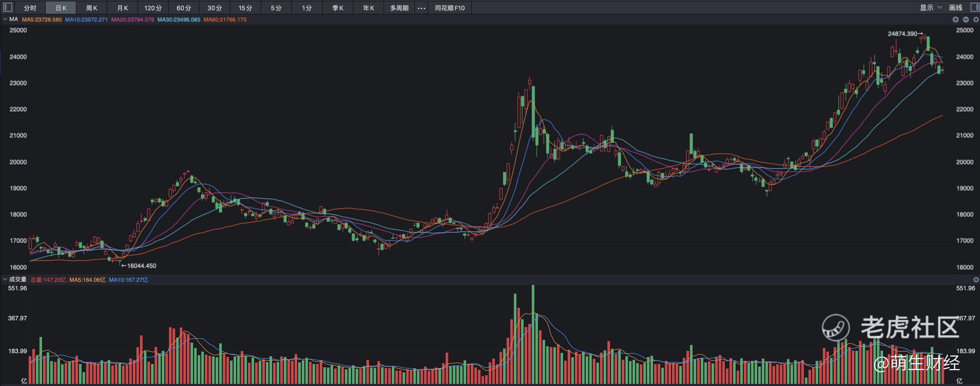The height and width of the screenshot is (386, 980).
Task: Click the MA60 indicator value label
Action: (x=225, y=20)
